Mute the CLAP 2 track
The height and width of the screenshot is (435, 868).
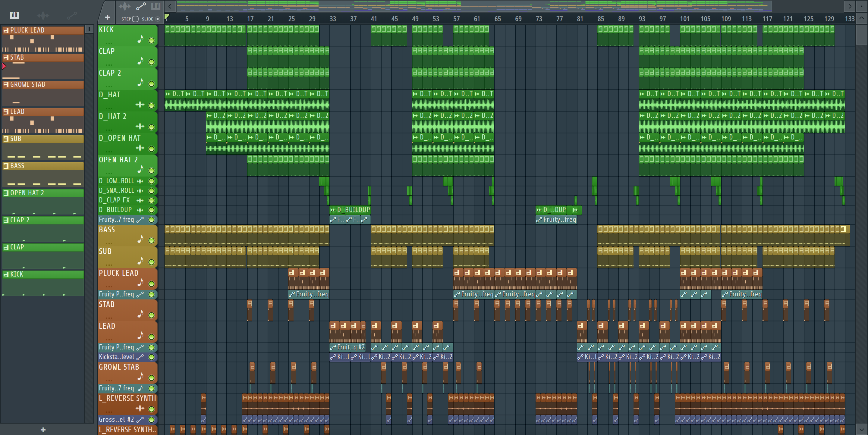(x=152, y=84)
